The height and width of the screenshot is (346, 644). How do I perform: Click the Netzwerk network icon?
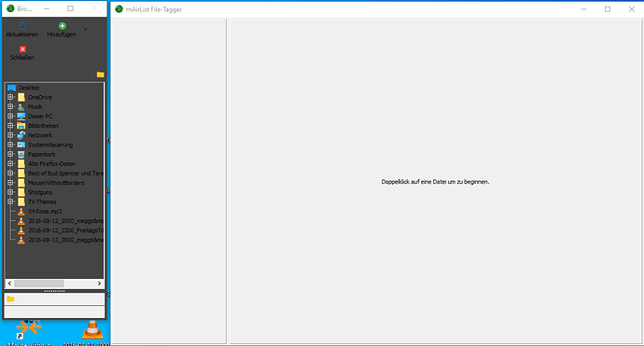point(21,135)
